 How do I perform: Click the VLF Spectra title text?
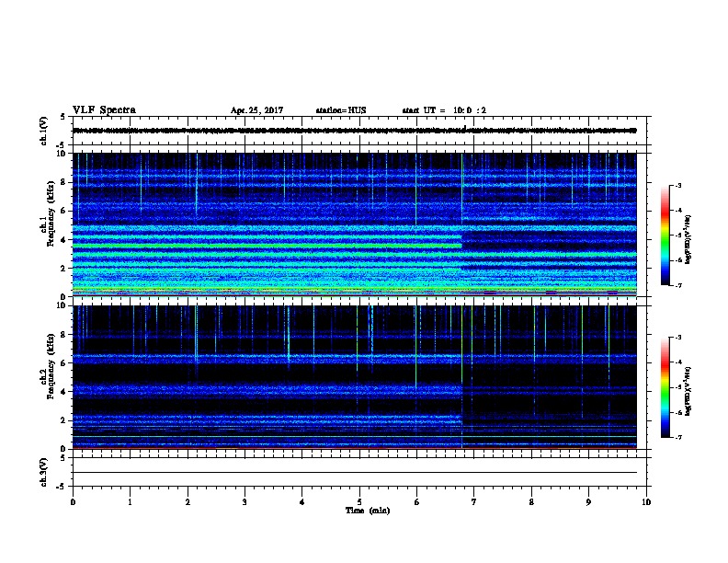pos(104,109)
